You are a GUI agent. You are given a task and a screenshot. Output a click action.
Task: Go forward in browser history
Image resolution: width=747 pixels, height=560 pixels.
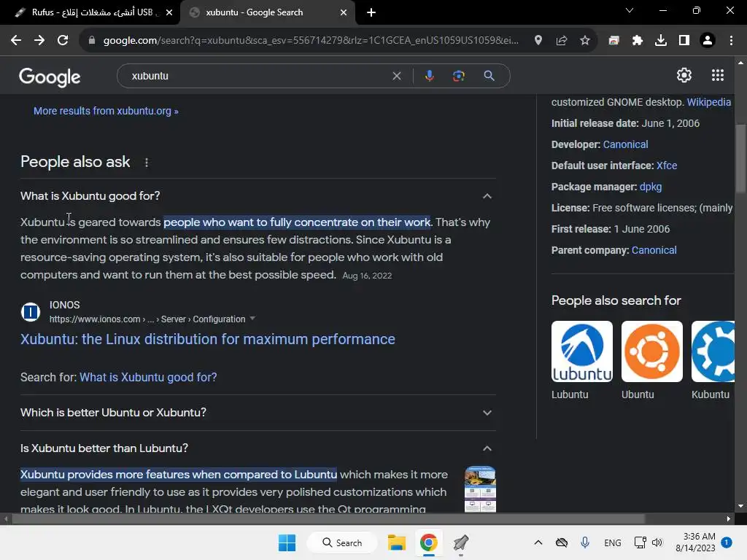pos(39,41)
